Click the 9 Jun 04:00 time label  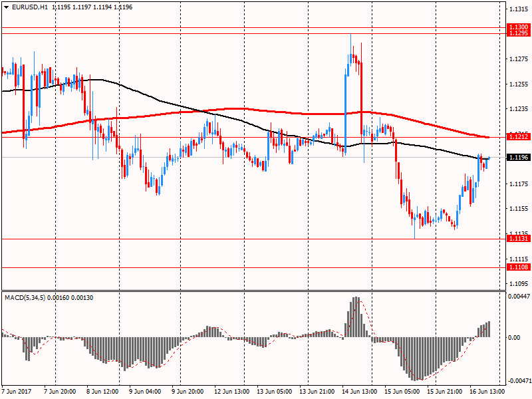click(x=145, y=392)
